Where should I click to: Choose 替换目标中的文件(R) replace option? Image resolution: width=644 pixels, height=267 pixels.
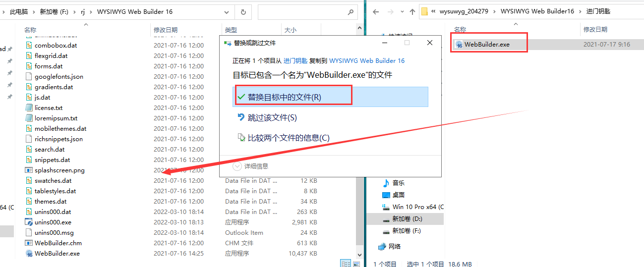point(330,97)
